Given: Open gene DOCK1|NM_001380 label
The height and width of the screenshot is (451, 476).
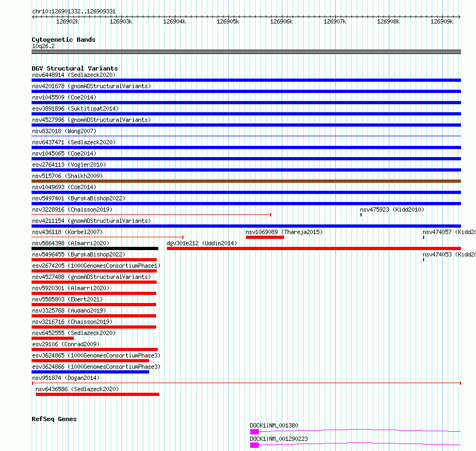Looking at the screenshot, I should pos(274,425).
